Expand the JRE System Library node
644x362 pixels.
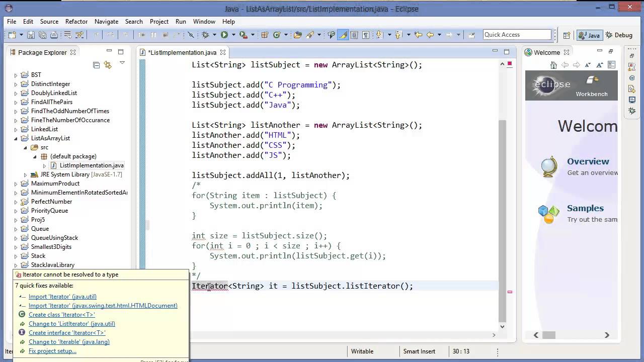point(25,174)
